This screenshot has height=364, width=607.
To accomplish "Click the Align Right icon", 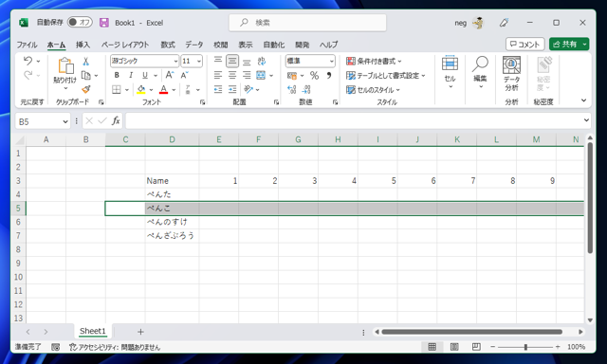I will point(247,75).
